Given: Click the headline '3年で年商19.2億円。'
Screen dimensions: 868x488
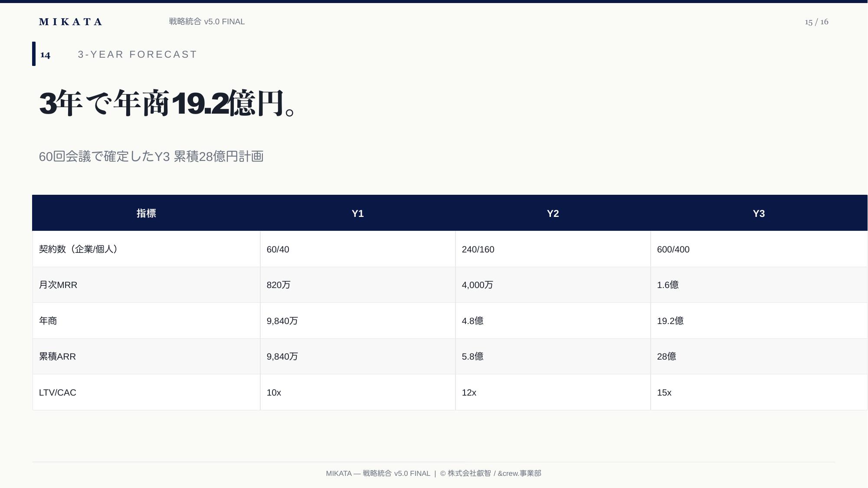Looking at the screenshot, I should tap(167, 103).
